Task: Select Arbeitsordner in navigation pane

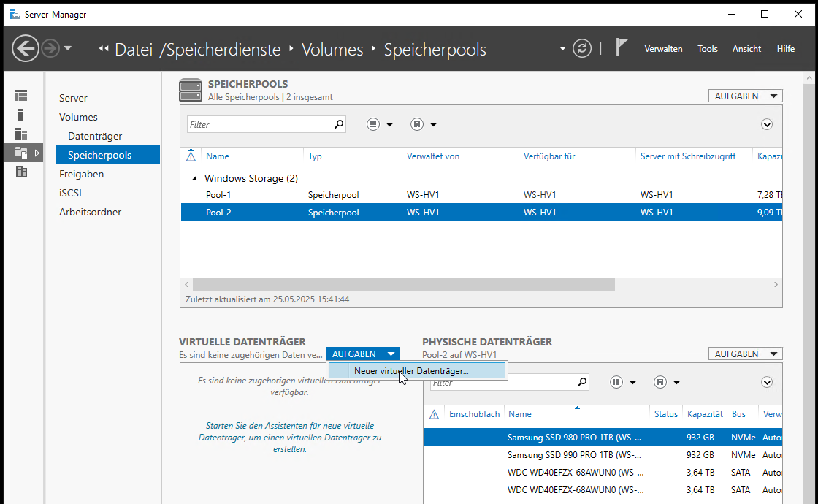Action: point(91,212)
